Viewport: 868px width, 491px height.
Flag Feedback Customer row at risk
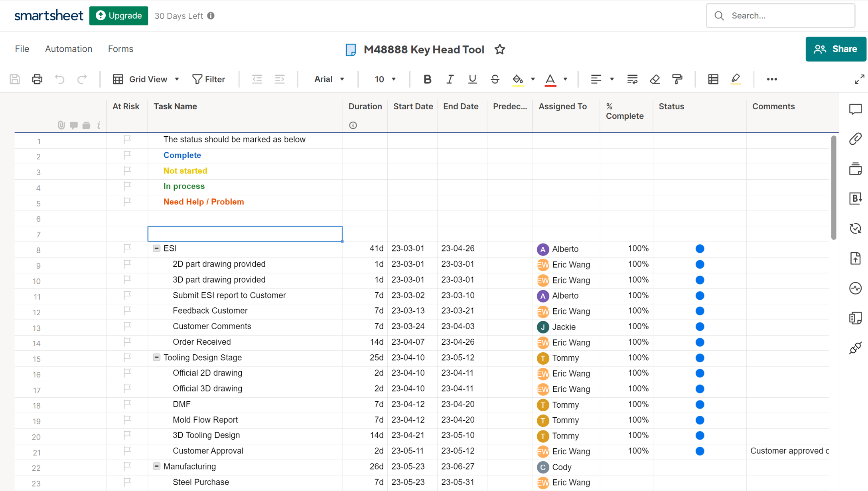[127, 310]
